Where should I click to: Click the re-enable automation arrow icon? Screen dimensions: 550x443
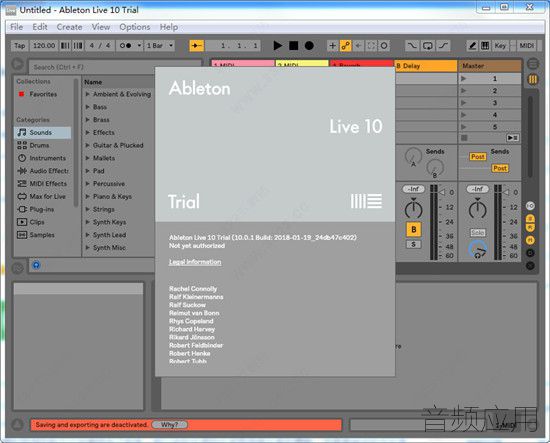(x=358, y=46)
